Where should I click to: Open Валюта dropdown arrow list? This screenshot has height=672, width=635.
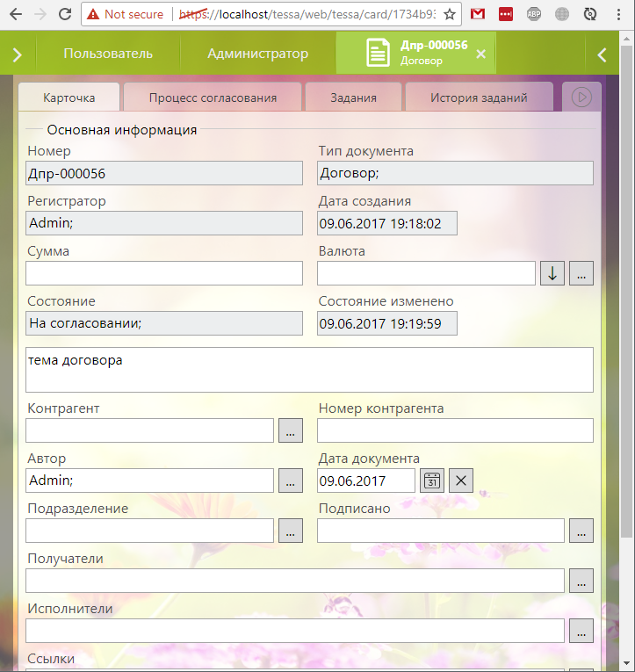(552, 273)
